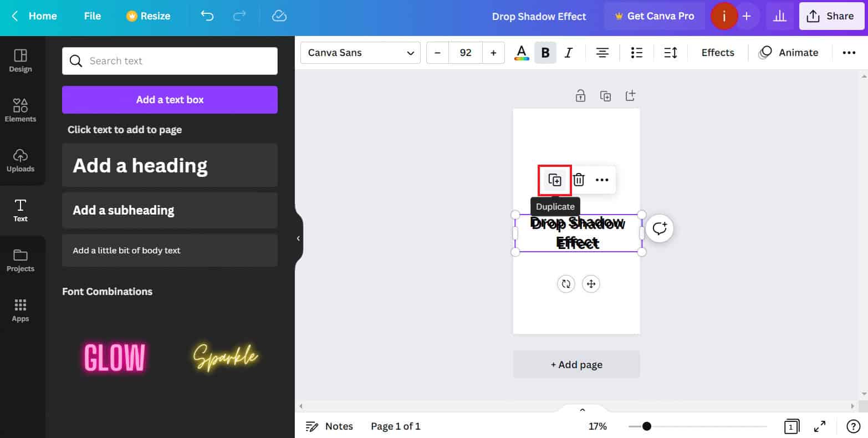The height and width of the screenshot is (438, 868).
Task: Open grid view of pages
Action: [792, 426]
